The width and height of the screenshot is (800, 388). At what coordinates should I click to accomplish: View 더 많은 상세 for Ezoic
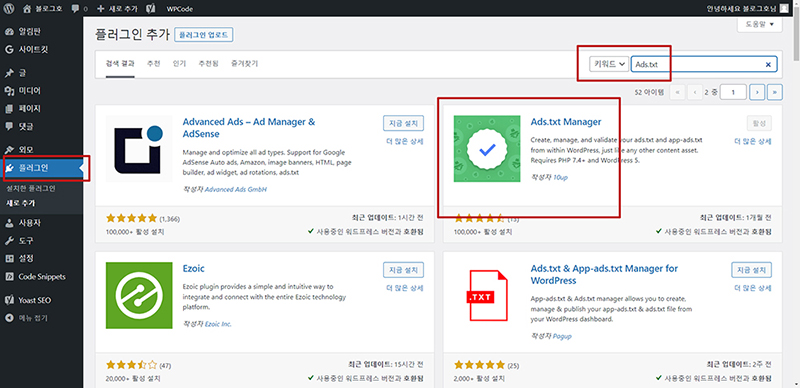[405, 288]
